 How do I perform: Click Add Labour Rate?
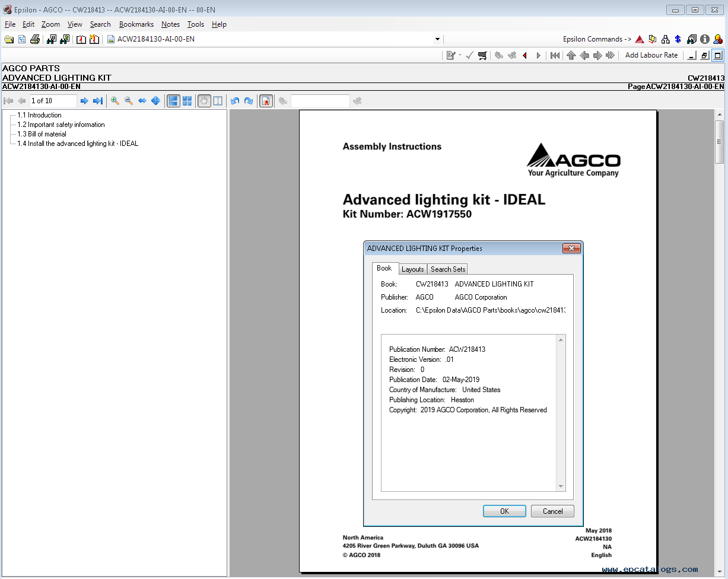651,55
